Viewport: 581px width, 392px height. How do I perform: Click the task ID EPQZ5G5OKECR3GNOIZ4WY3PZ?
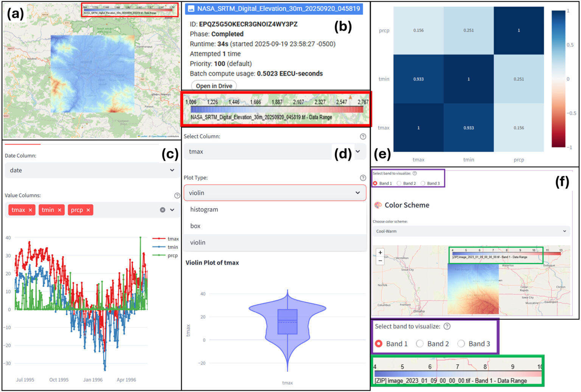click(248, 24)
